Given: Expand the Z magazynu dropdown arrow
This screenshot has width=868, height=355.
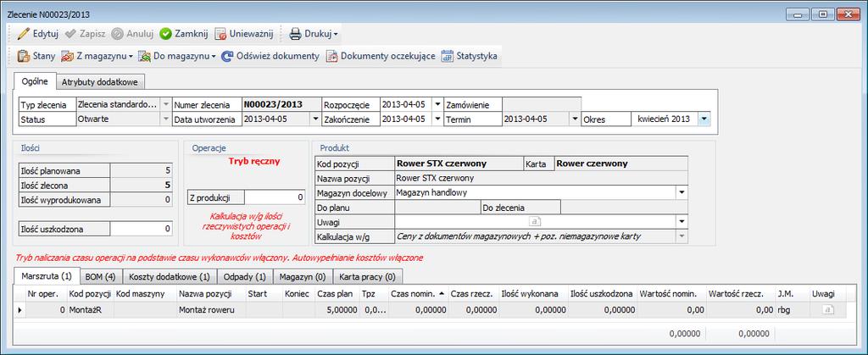Looking at the screenshot, I should click(131, 57).
